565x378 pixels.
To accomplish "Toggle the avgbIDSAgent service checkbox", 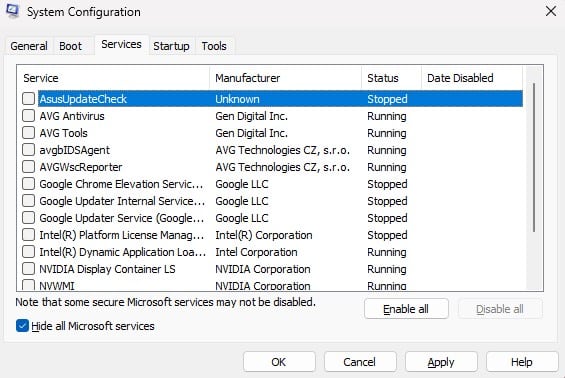I will point(28,150).
